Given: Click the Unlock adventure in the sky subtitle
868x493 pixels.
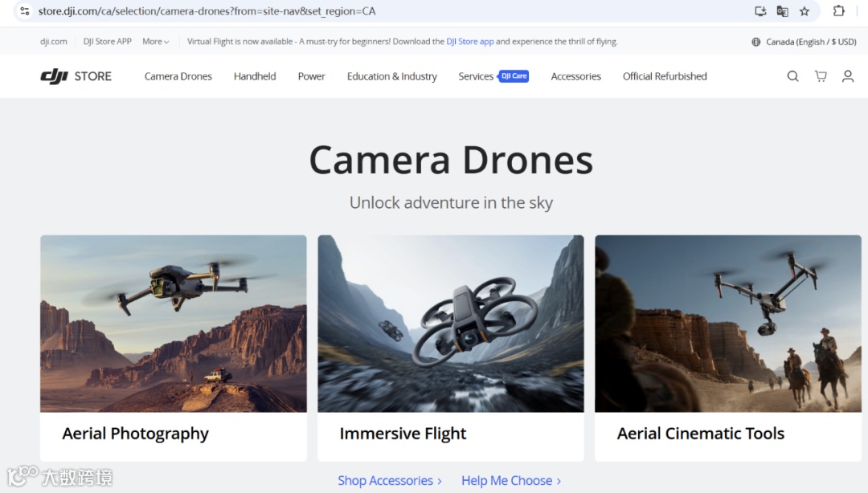Looking at the screenshot, I should tap(451, 202).
